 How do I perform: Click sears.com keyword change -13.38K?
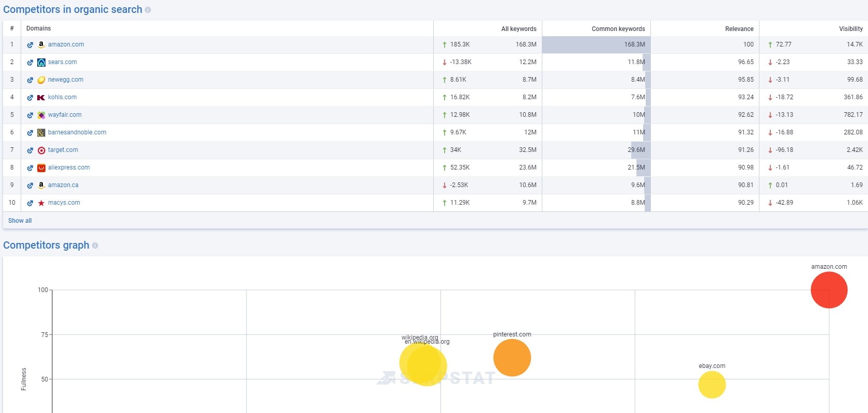pyautogui.click(x=461, y=62)
